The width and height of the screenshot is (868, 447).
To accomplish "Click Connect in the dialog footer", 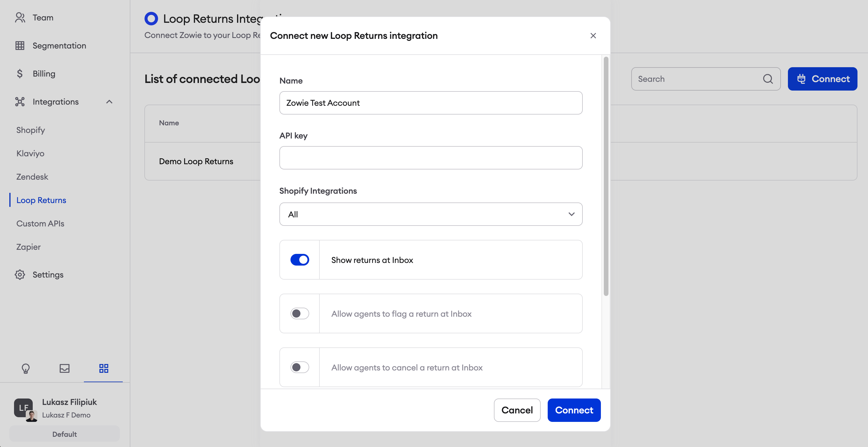I will pyautogui.click(x=574, y=410).
